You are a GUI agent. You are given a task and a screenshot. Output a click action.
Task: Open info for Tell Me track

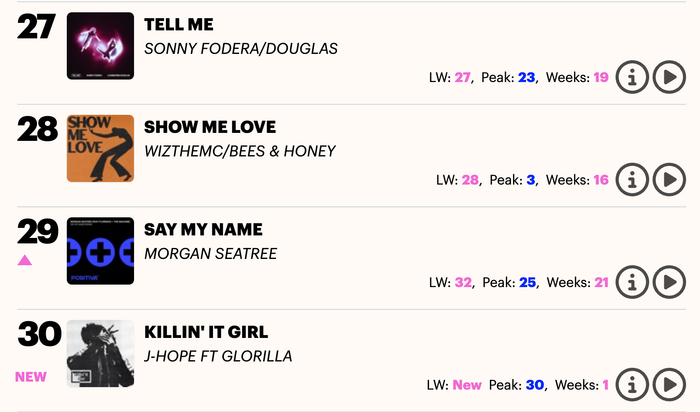(x=632, y=77)
